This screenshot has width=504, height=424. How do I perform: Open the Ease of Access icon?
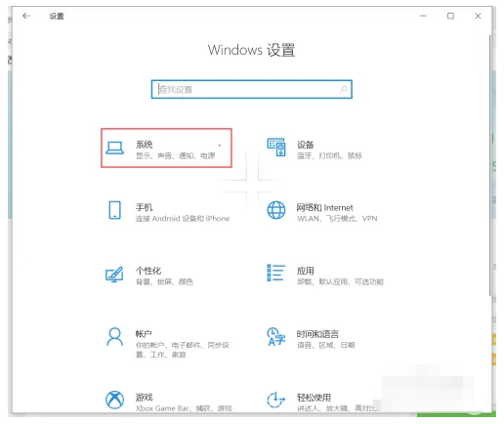[x=276, y=400]
